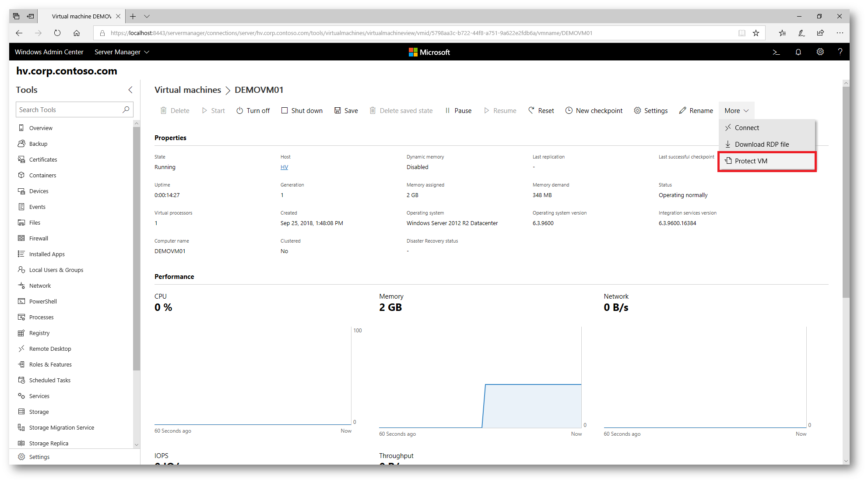Toggle the More actions dropdown
The height and width of the screenshot is (483, 868).
pos(736,111)
